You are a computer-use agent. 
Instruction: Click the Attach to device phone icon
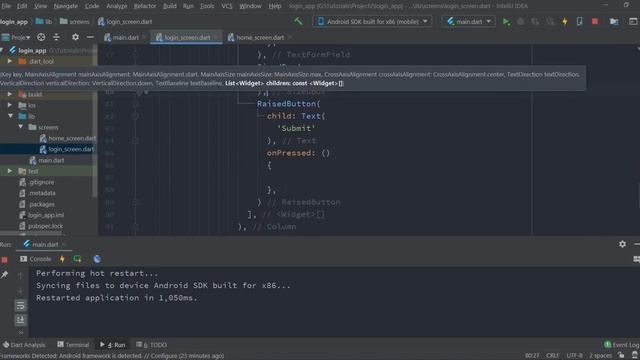(580, 22)
